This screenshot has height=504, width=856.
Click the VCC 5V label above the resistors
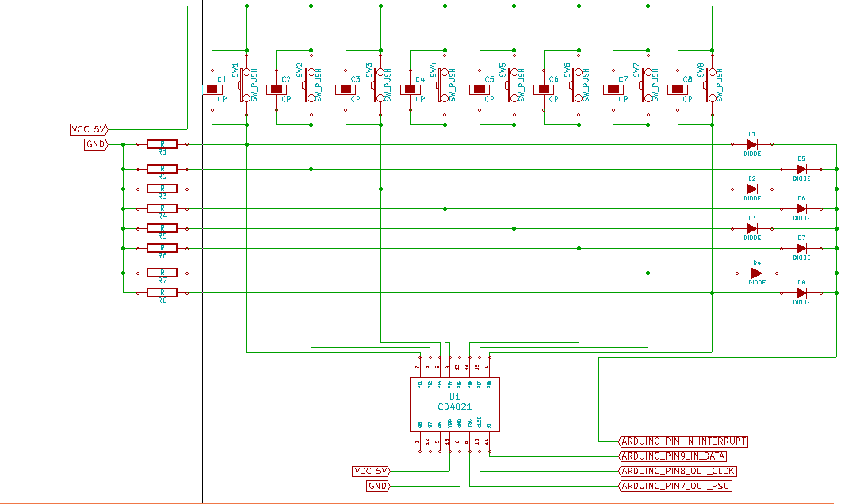click(89, 129)
